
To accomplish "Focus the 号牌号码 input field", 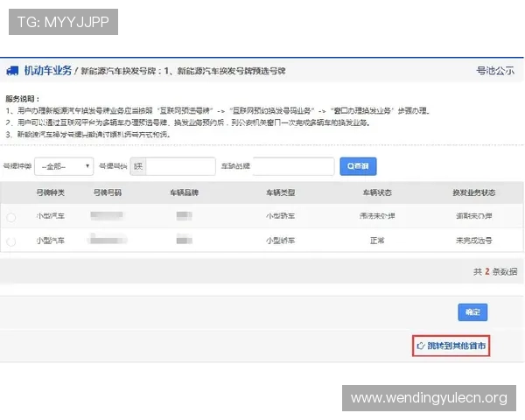I will pyautogui.click(x=180, y=166).
